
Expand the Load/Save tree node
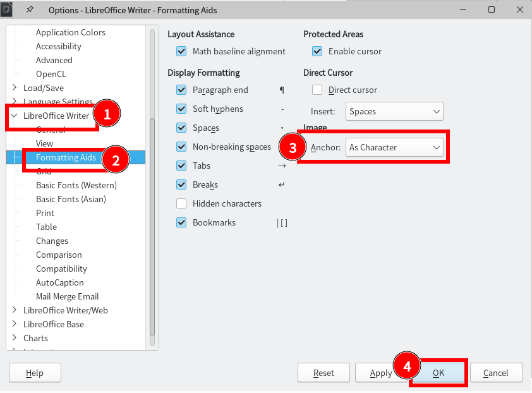15,88
